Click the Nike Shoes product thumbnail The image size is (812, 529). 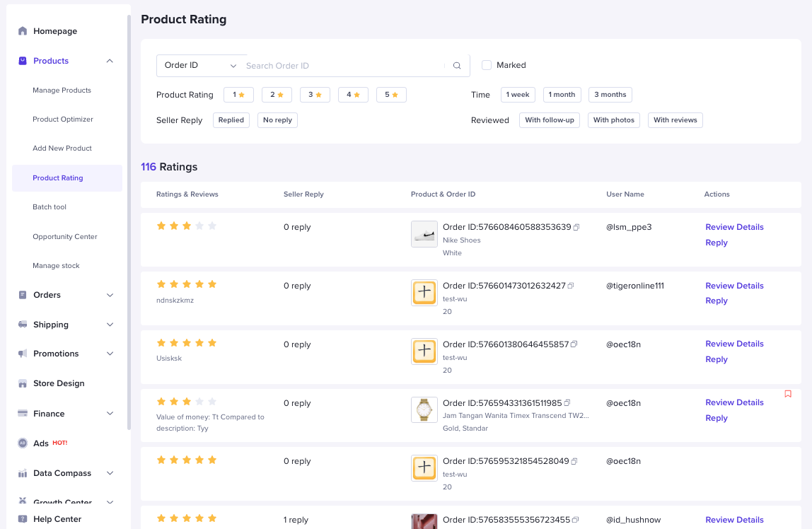[424, 234]
